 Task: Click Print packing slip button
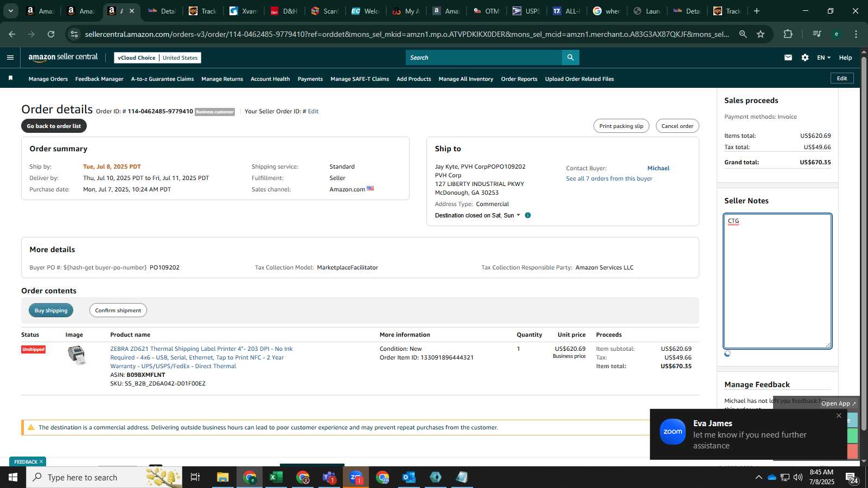621,126
